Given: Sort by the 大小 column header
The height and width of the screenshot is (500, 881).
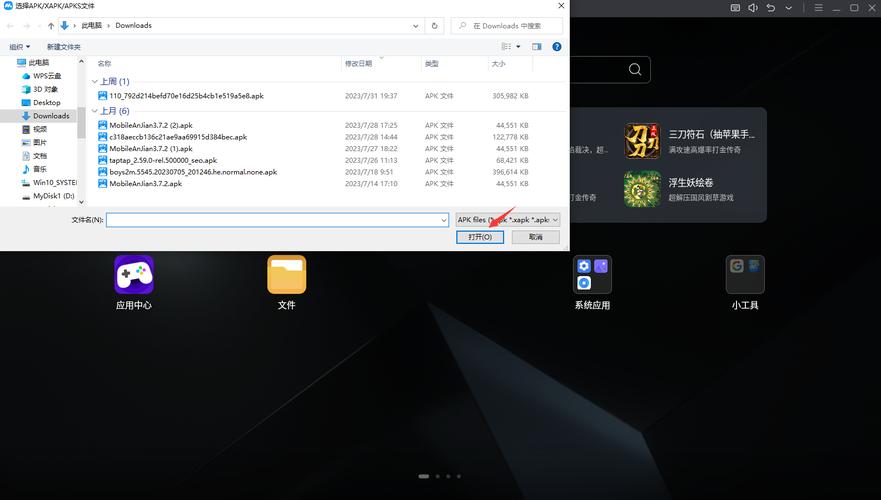Looking at the screenshot, I should 498,63.
